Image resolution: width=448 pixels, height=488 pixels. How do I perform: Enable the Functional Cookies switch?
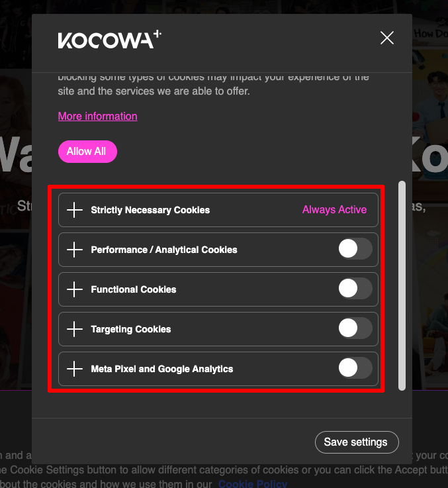point(355,289)
